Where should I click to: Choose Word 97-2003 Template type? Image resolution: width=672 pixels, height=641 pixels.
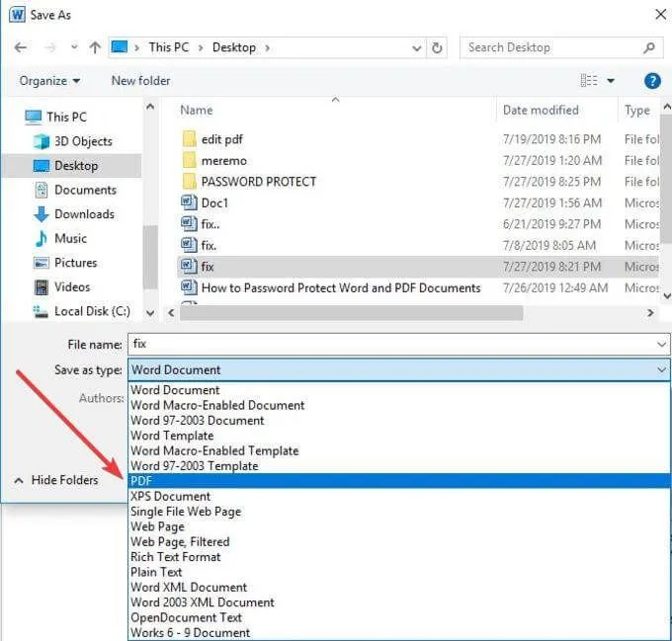pos(398,466)
